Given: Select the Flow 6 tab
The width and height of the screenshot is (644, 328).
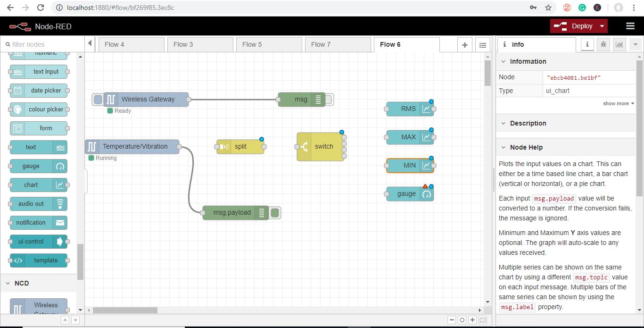Looking at the screenshot, I should (406, 44).
